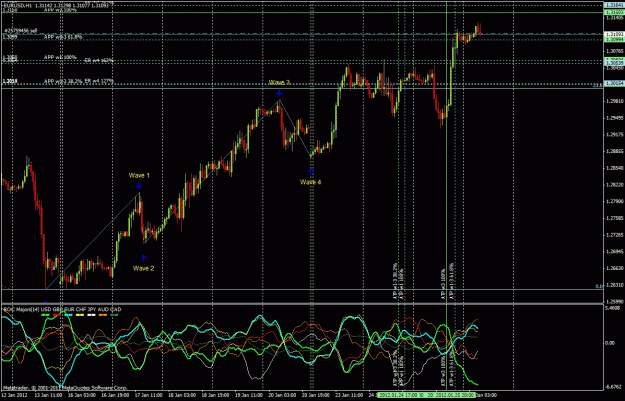Click the orange AUD legend swatch
Image resolution: width=625 pixels, height=401 pixels.
pyautogui.click(x=103, y=315)
